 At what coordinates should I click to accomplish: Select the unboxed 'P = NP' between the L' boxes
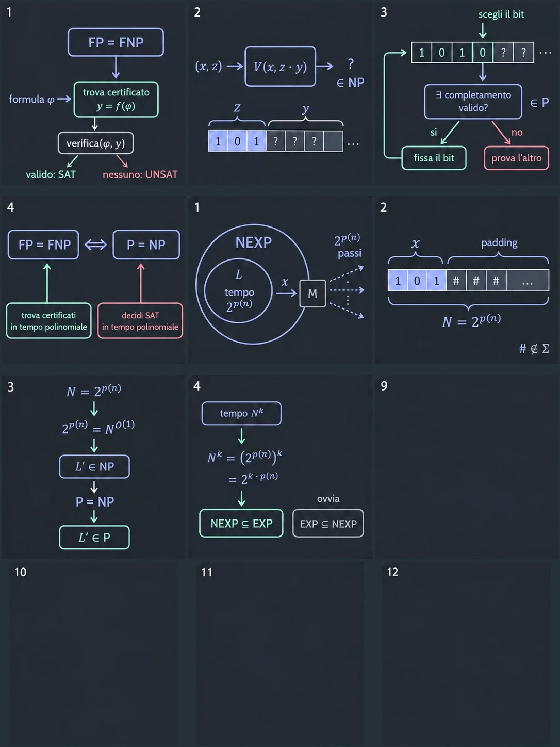point(94,502)
